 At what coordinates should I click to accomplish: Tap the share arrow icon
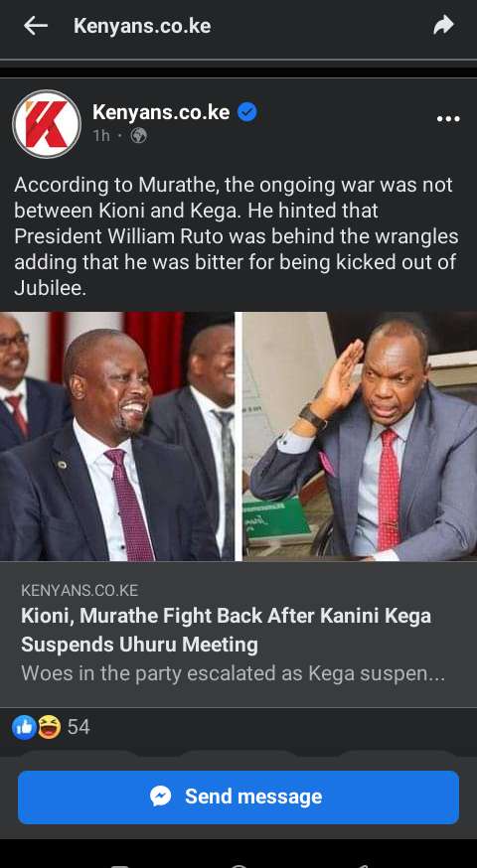point(444,25)
